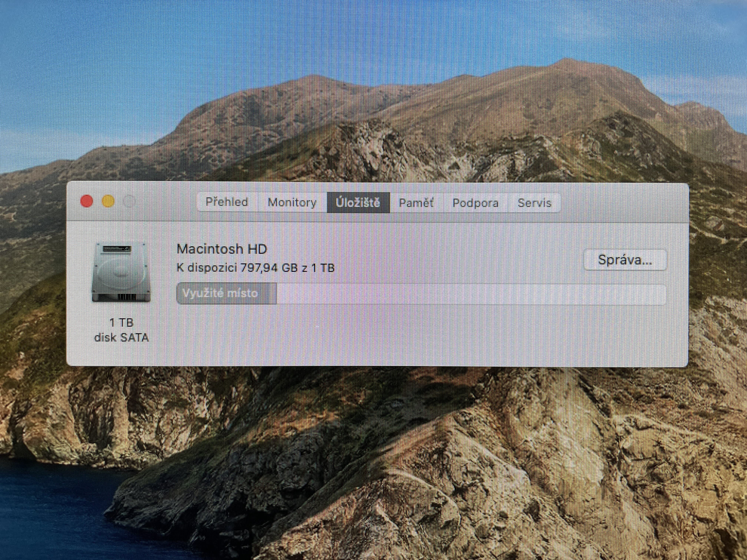This screenshot has height=560, width=747.
Task: Click the Správa... button
Action: pyautogui.click(x=625, y=260)
